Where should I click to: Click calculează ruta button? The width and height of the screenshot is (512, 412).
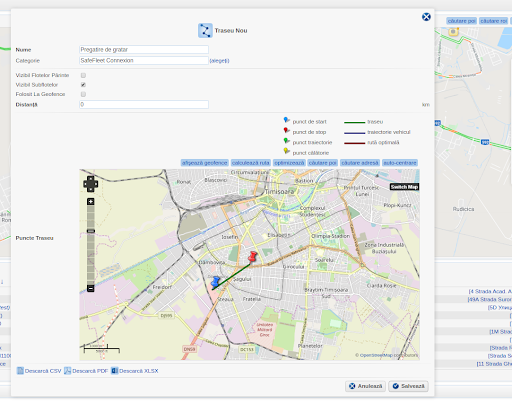[251, 163]
